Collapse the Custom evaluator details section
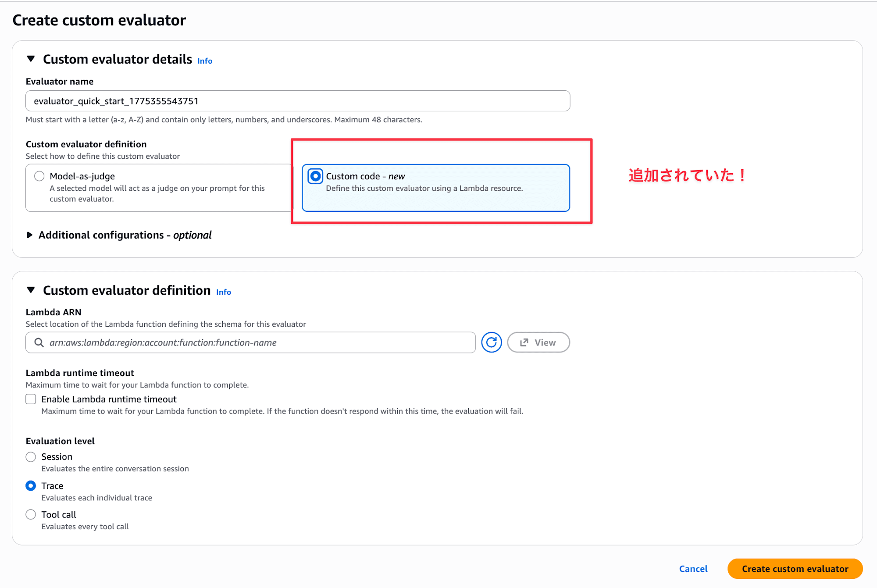The width and height of the screenshot is (877, 588). (x=31, y=59)
